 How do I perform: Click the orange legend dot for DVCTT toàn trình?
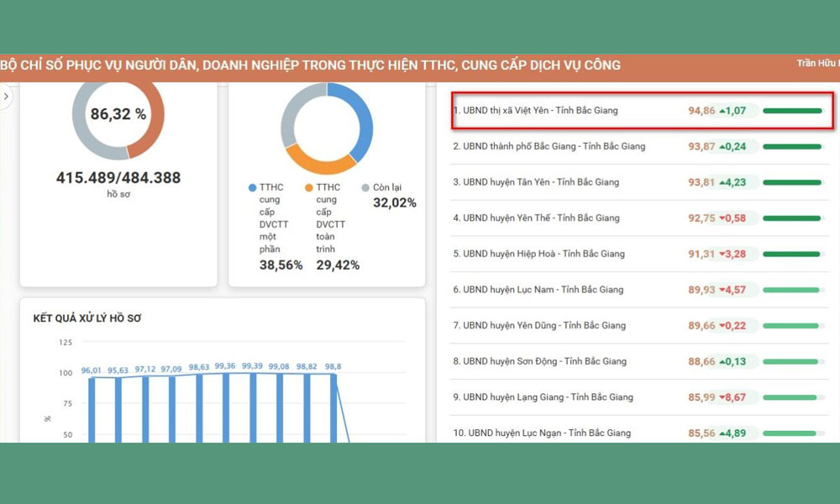309,187
